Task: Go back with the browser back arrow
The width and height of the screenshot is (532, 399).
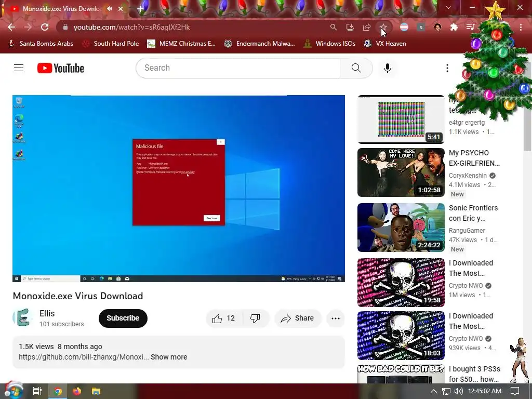Action: 11,27
